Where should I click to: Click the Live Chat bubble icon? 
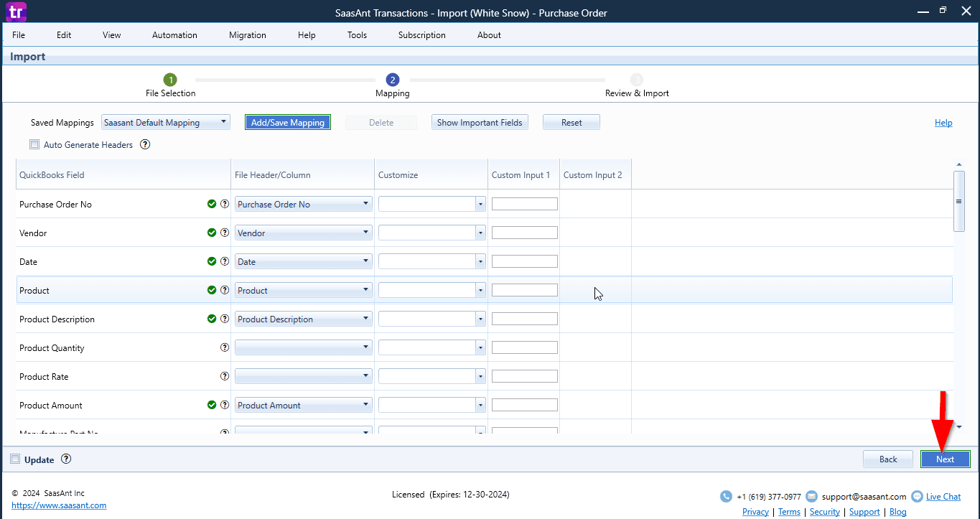click(917, 496)
